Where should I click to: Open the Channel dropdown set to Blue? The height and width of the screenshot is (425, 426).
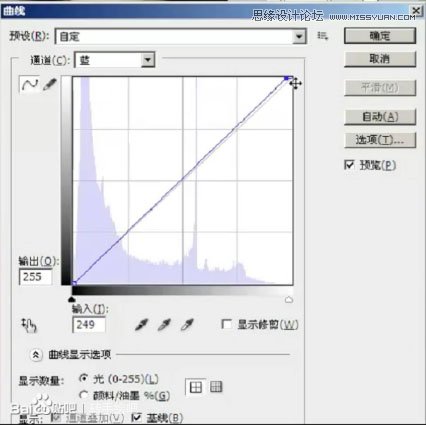click(x=115, y=60)
